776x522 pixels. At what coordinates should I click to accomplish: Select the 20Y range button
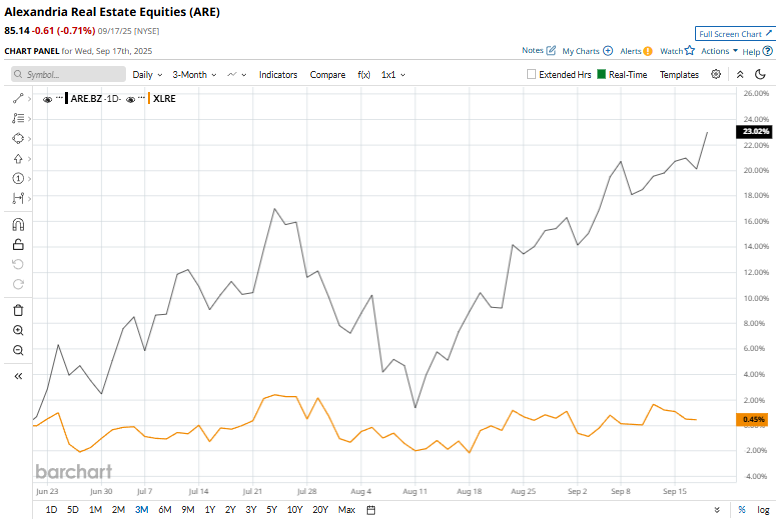[320, 510]
